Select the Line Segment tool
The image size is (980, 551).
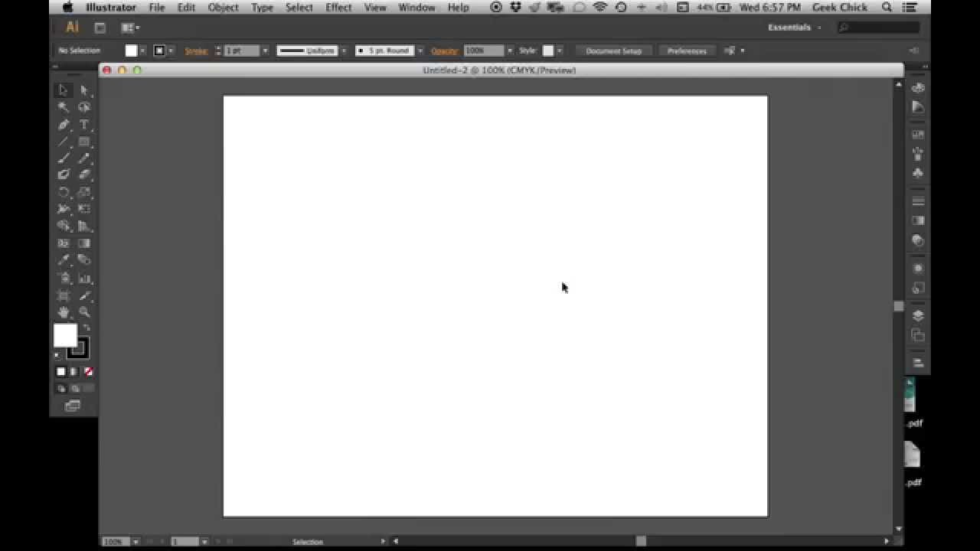pos(64,142)
